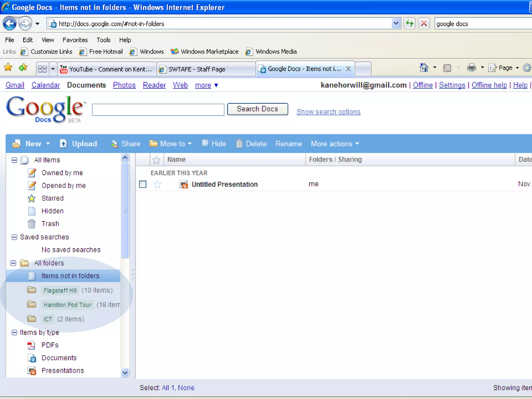Viewport: 532px width, 399px height.
Task: Click the Docs search input field
Action: (158, 110)
